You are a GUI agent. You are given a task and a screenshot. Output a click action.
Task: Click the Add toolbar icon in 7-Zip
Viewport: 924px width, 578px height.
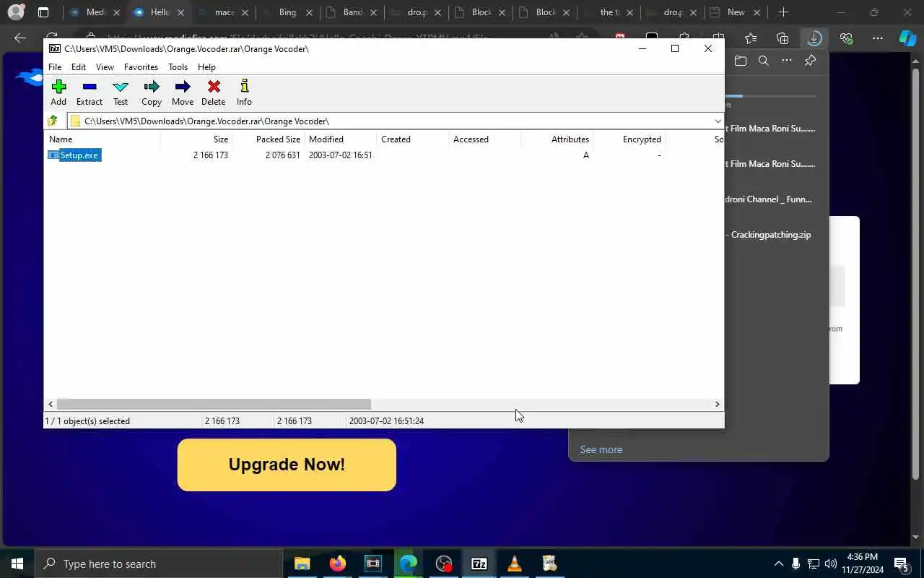58,92
